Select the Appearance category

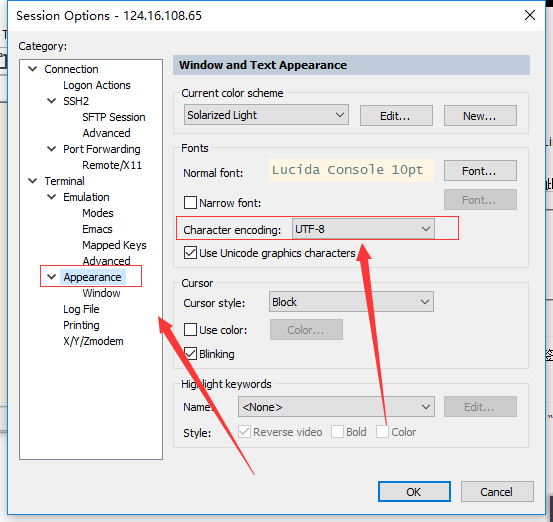coord(92,277)
